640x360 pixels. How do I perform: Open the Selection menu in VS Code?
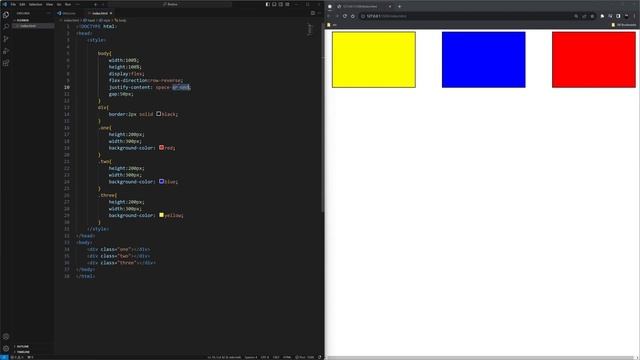tap(36, 4)
